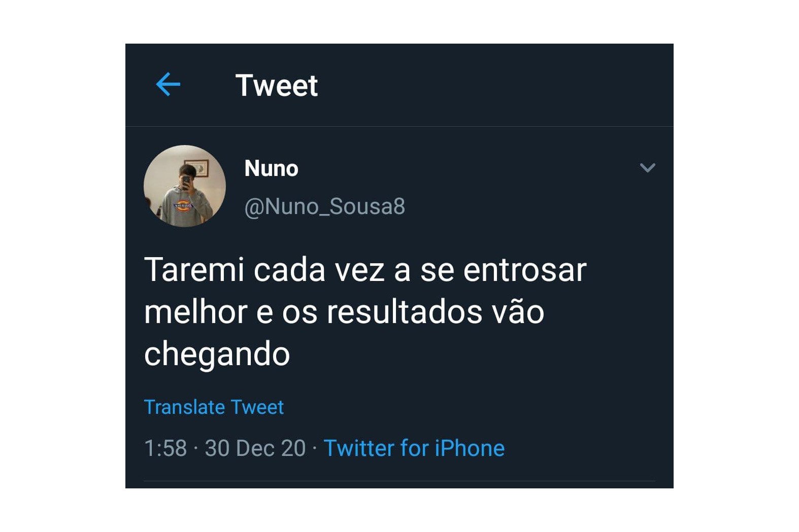Screen dimensions: 799x532
Task: Click the word chegando in the tweet
Action: [x=217, y=354]
